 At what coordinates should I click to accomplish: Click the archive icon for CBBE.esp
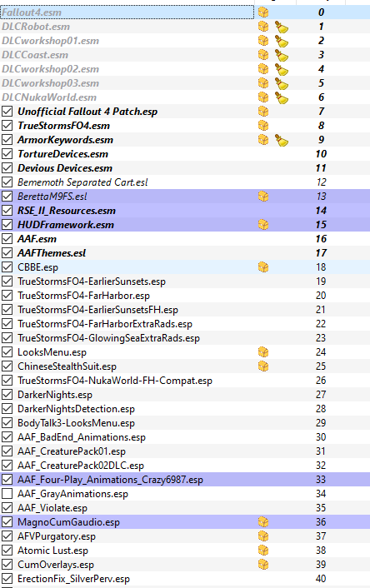pos(263,267)
